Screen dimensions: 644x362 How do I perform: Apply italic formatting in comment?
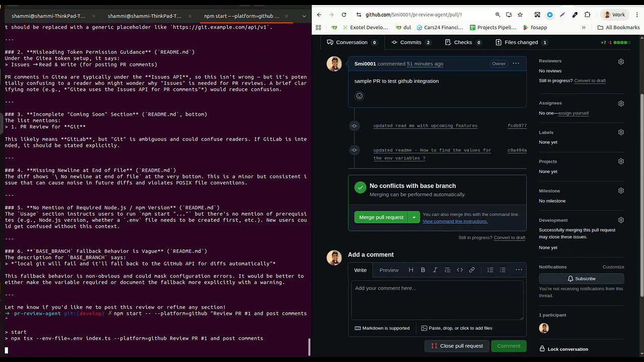pyautogui.click(x=435, y=270)
